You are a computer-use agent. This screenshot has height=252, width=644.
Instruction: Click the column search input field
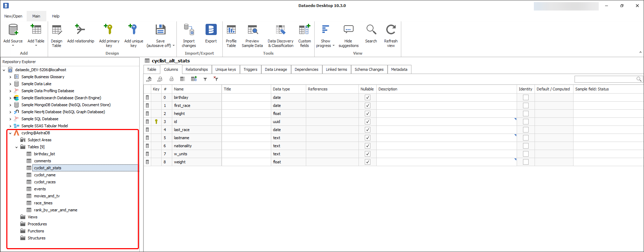coord(605,79)
